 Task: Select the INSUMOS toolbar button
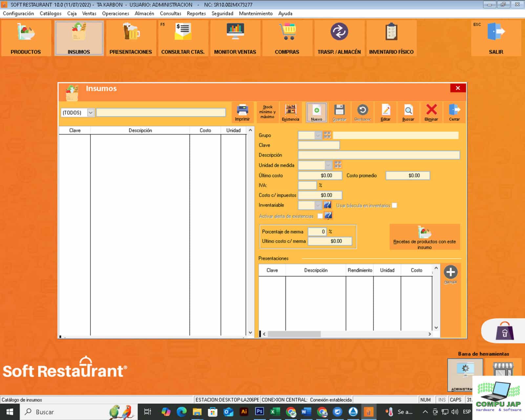point(79,38)
